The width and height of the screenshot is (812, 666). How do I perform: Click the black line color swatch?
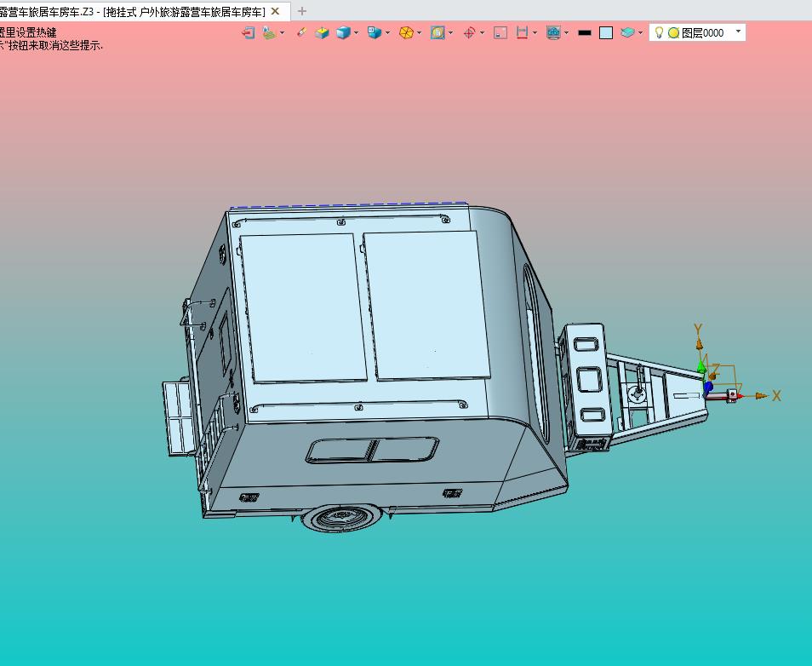[585, 33]
